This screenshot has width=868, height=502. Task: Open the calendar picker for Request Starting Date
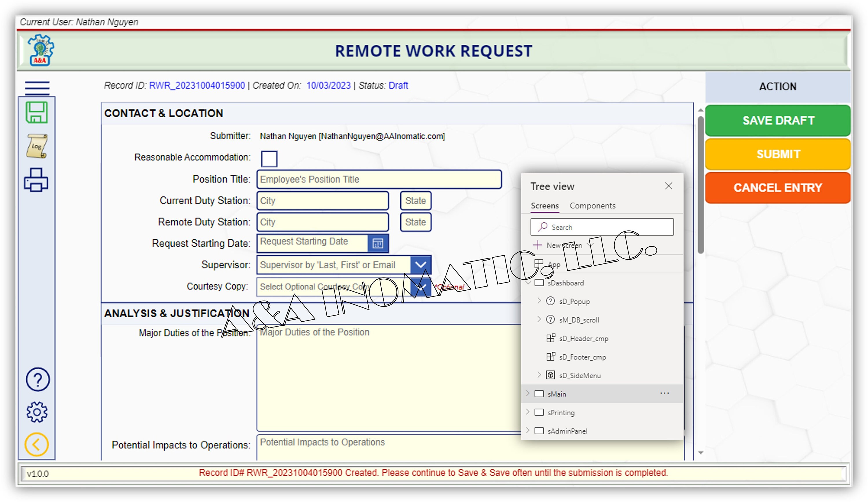(x=378, y=243)
